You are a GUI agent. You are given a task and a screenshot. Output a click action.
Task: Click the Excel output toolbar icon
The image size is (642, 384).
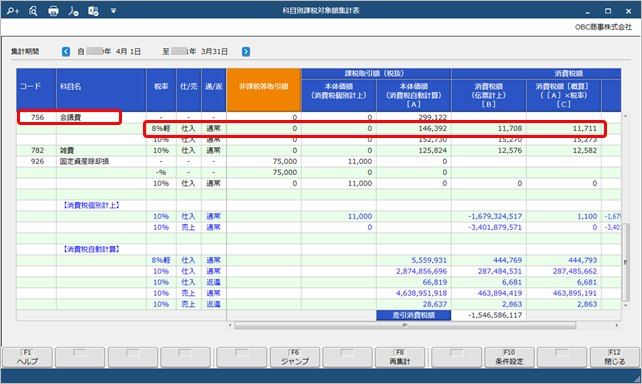93,11
